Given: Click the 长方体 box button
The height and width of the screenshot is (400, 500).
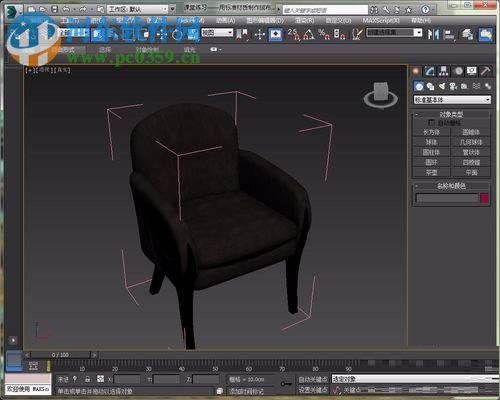Looking at the screenshot, I should point(431,132).
